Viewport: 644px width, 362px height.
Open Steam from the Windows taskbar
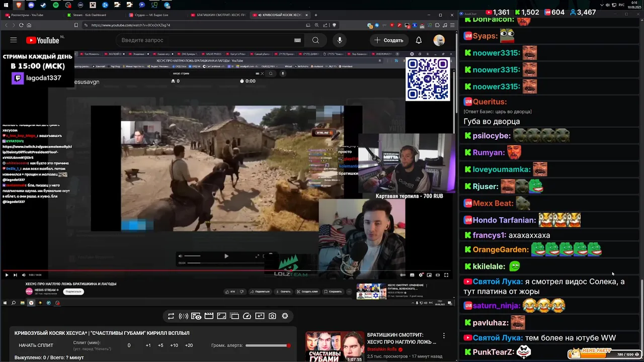[44, 5]
